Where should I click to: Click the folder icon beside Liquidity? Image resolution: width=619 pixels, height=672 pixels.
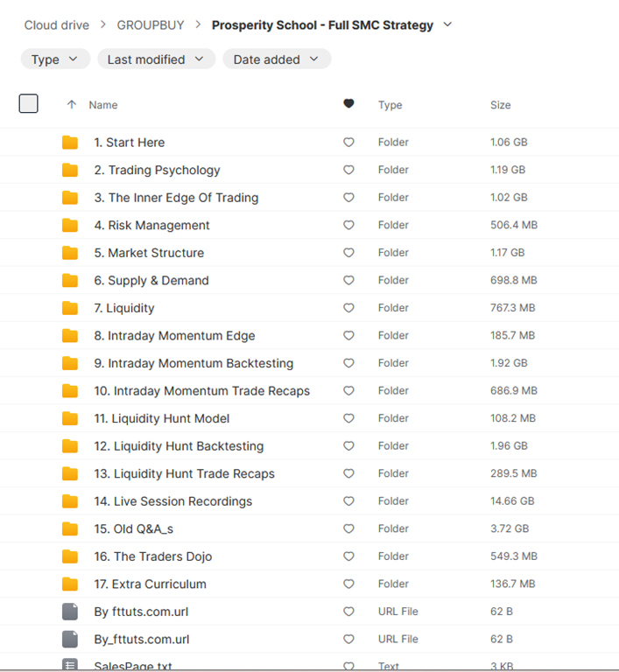[x=70, y=308]
